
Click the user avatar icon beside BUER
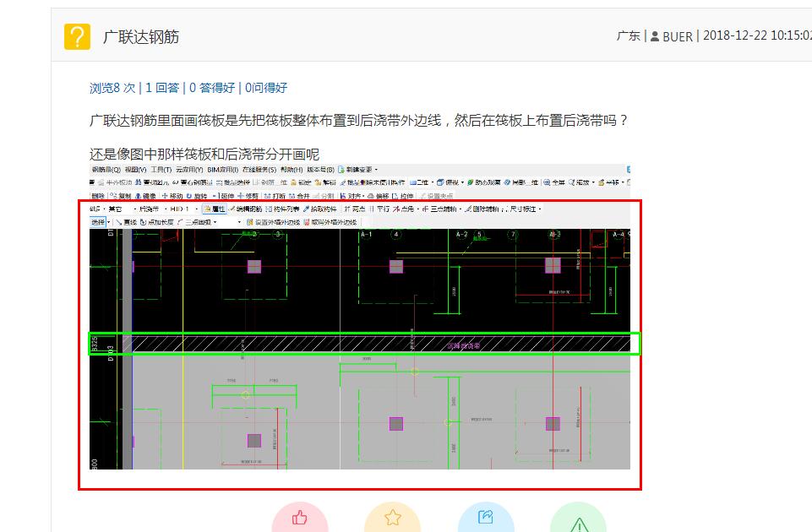(x=655, y=37)
